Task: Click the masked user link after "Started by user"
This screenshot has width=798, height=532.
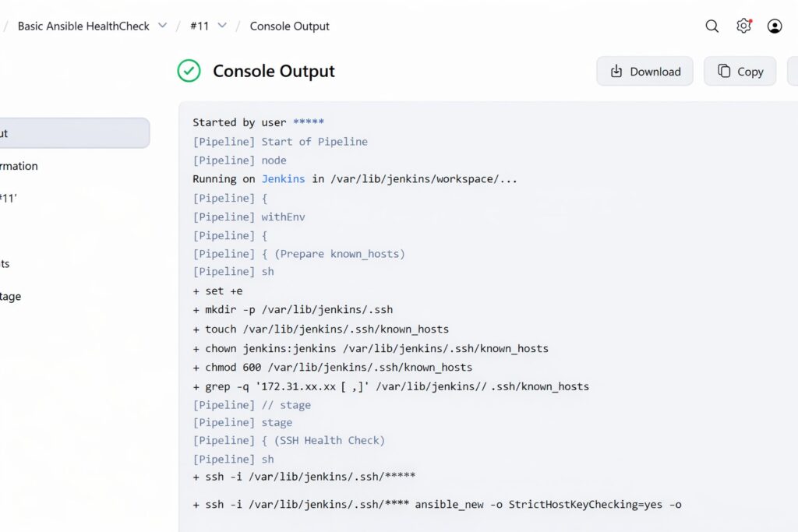Action: click(x=308, y=122)
